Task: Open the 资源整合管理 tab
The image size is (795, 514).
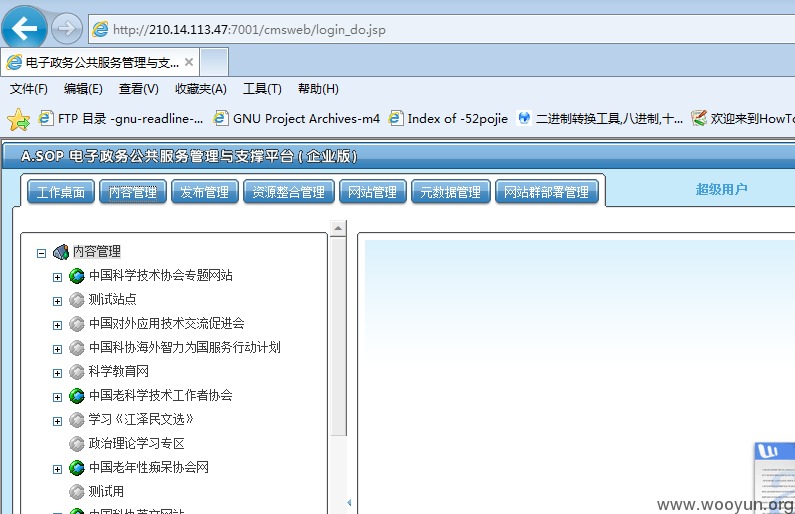Action: click(x=289, y=192)
